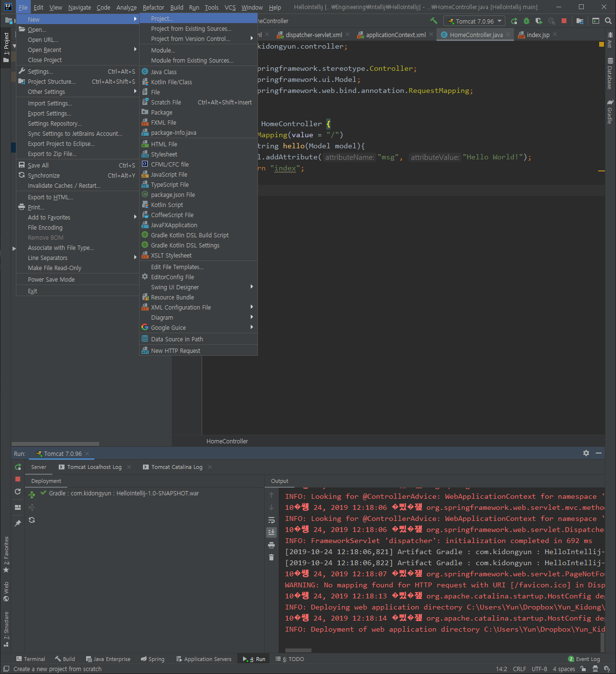Open the Refactor menu
616x674 pixels.
click(153, 7)
